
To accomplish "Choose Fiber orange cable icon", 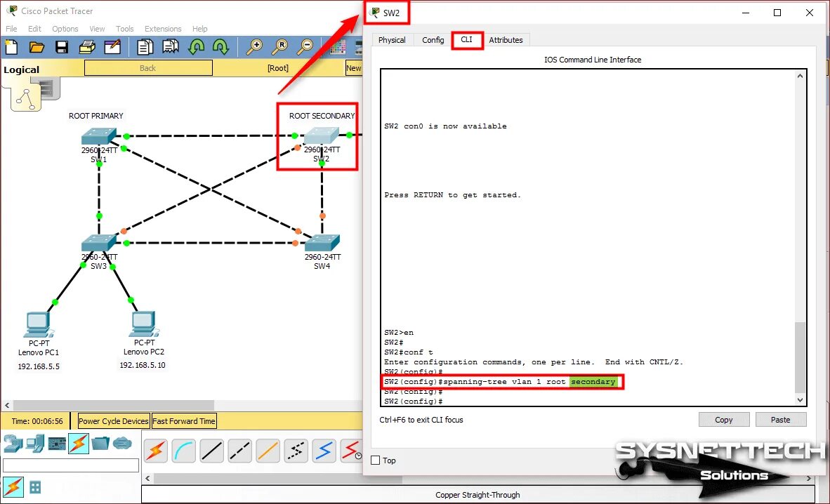I will point(268,451).
